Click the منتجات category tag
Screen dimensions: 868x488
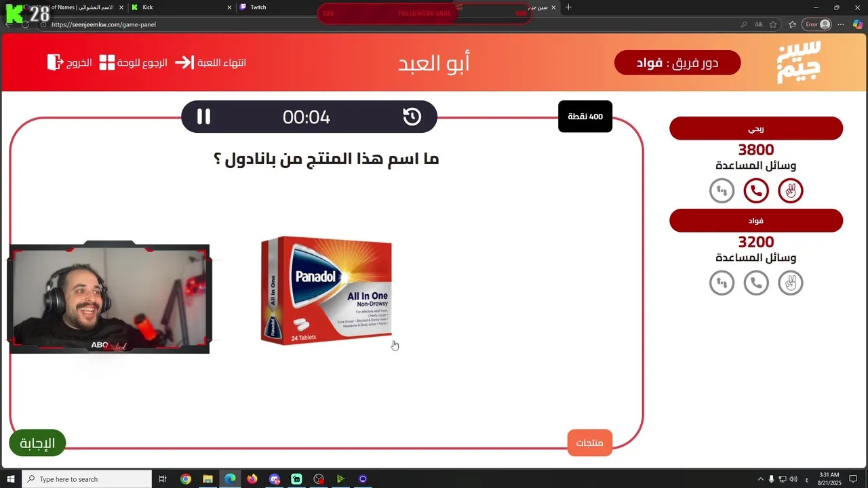(x=589, y=443)
